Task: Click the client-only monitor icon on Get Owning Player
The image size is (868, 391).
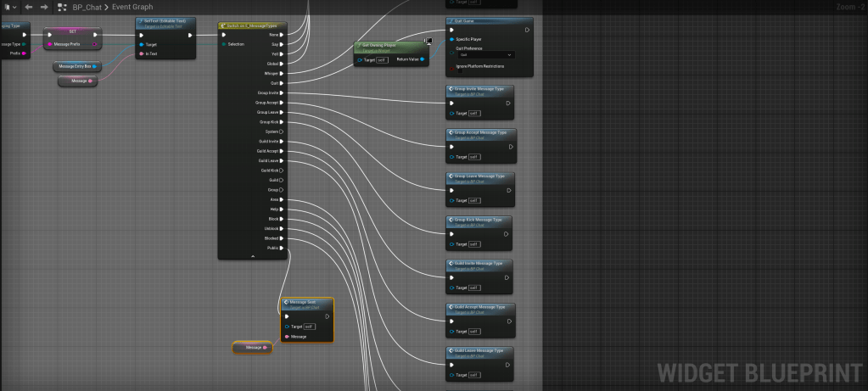Action: point(428,40)
